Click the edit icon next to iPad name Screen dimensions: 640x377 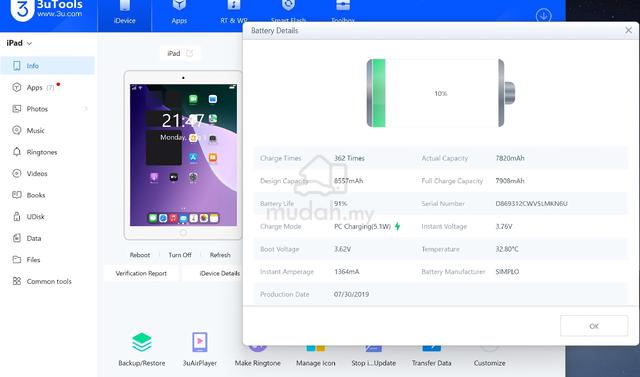pos(189,53)
